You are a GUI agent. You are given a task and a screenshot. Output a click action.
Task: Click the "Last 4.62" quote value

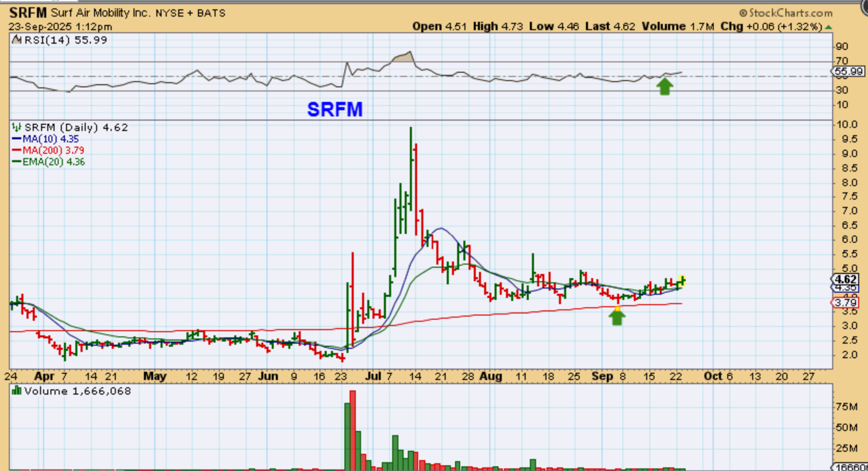[610, 27]
